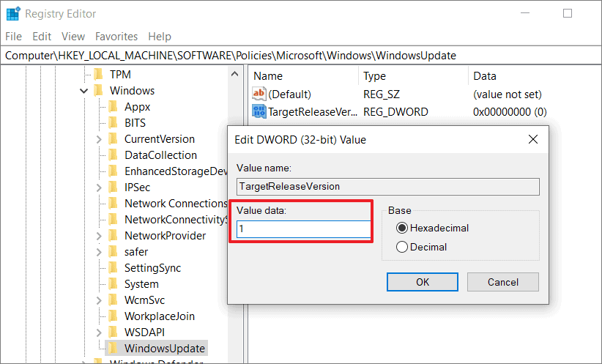
Task: Expand the WcmSvc key
Action: 99,300
